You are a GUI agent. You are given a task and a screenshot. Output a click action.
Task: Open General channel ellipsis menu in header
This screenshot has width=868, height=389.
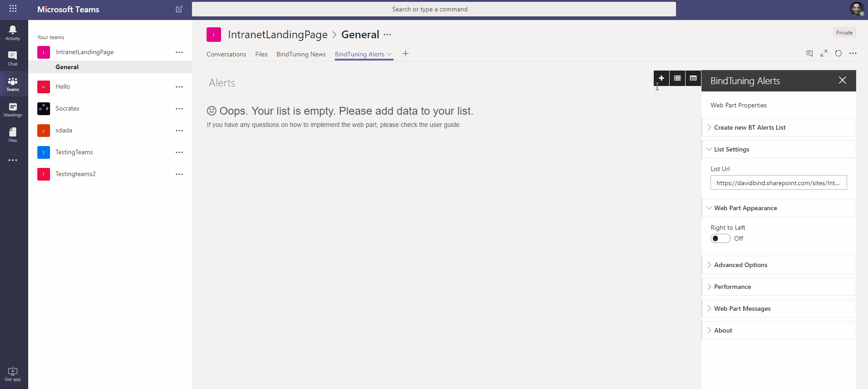click(387, 35)
